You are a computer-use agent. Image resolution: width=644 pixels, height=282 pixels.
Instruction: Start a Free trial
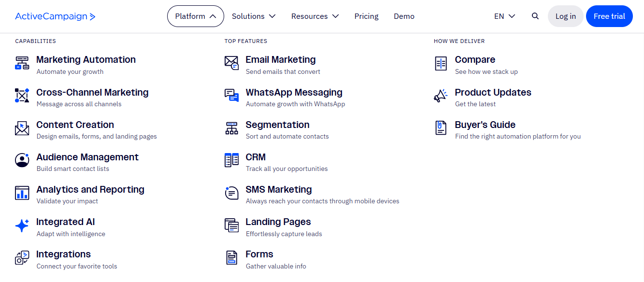click(x=609, y=16)
